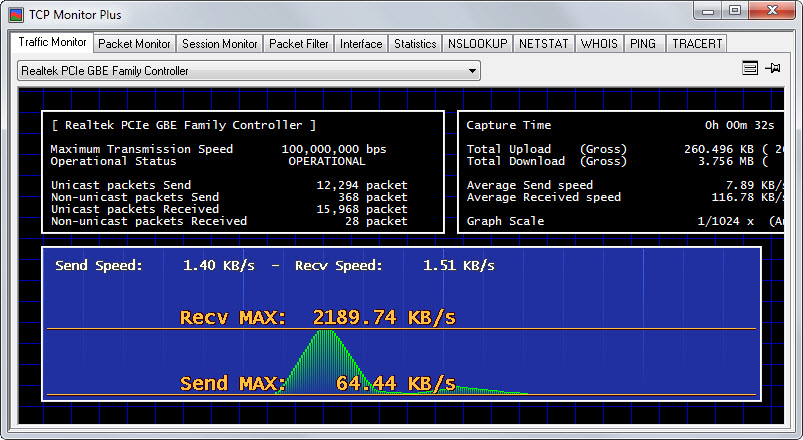Image resolution: width=803 pixels, height=440 pixels.
Task: Expand the network adapter dropdown arrow
Action: pos(472,71)
